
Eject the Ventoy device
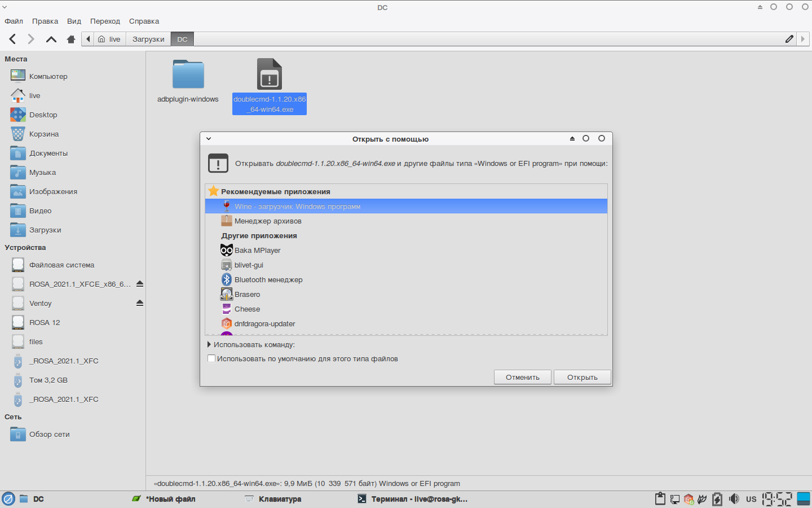140,303
